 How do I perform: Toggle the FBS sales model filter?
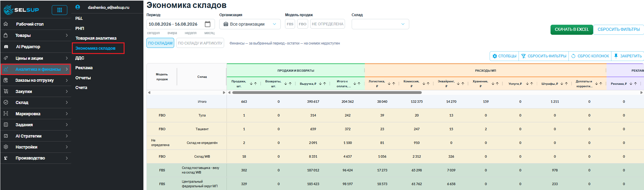coord(290,24)
